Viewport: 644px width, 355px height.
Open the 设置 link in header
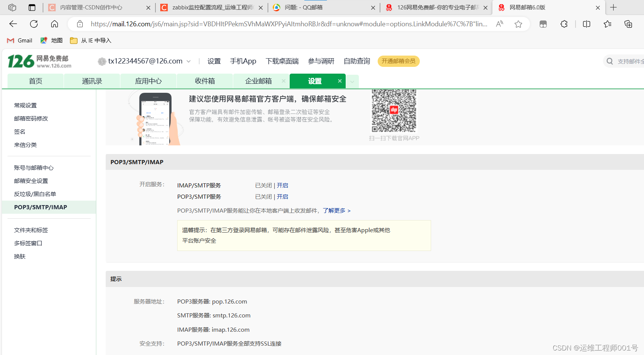pos(214,61)
